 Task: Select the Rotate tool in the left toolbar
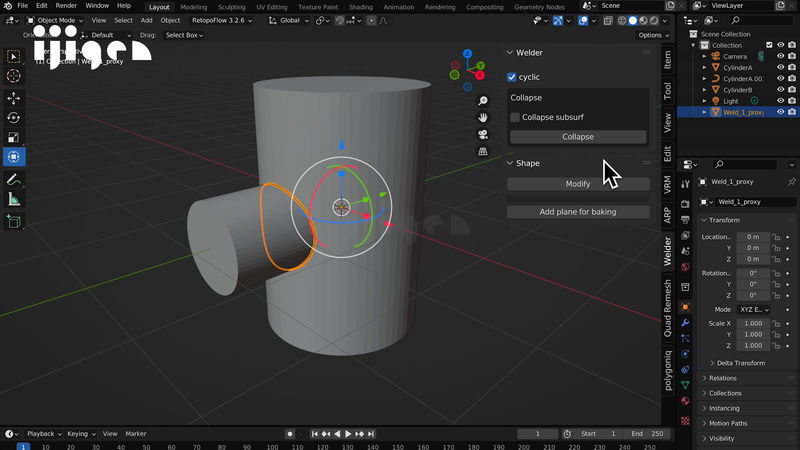(x=14, y=118)
